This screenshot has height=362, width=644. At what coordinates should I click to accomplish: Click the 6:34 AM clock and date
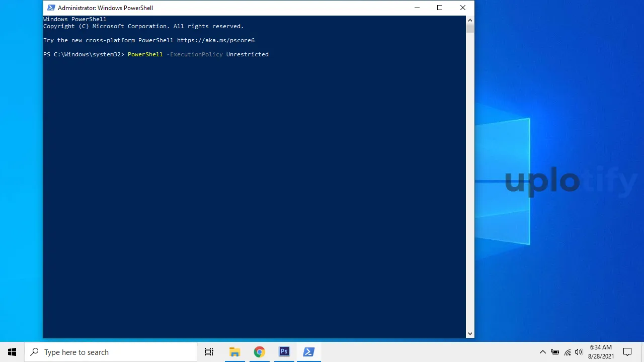coord(601,352)
